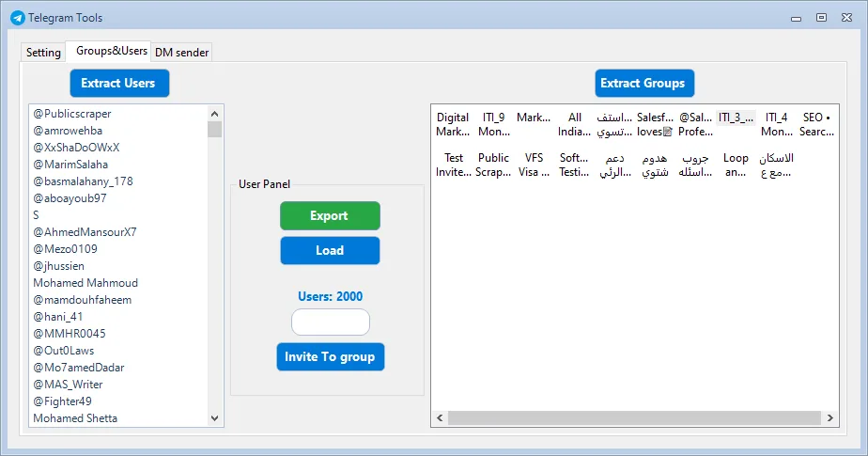The width and height of the screenshot is (868, 456).
Task: Click the users list scroll-up arrow
Action: click(215, 113)
